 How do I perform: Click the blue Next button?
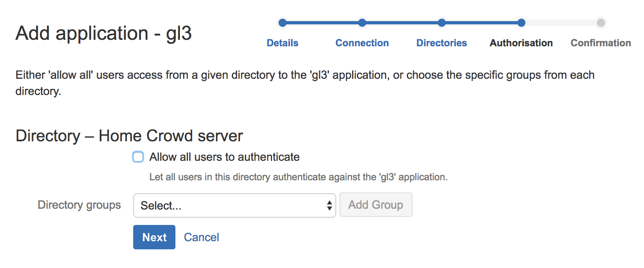point(154,237)
